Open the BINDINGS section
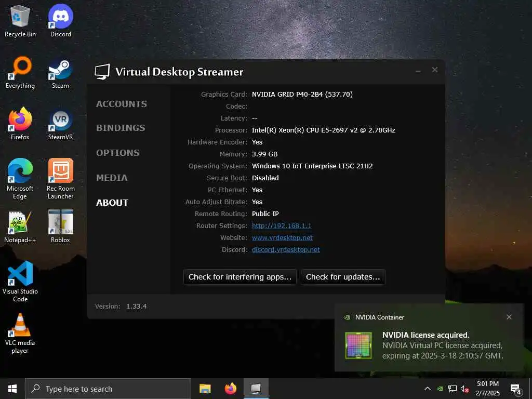This screenshot has height=399, width=532. 121,128
